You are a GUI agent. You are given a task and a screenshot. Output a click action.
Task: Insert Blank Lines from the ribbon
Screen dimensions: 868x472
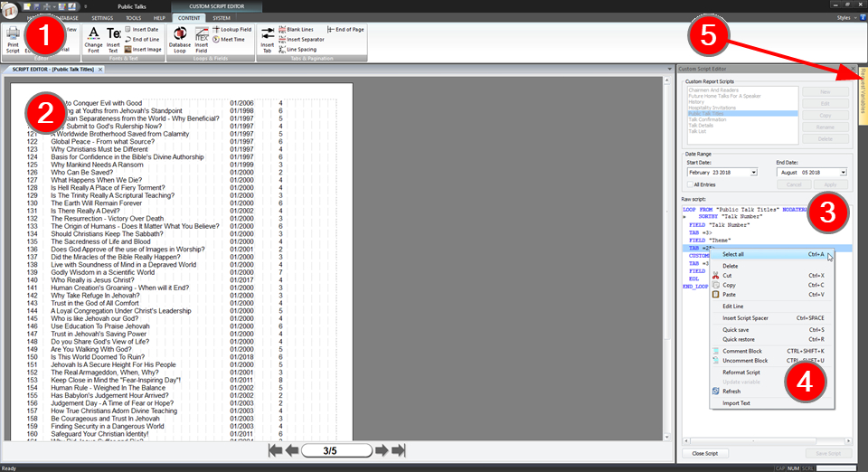click(x=297, y=29)
